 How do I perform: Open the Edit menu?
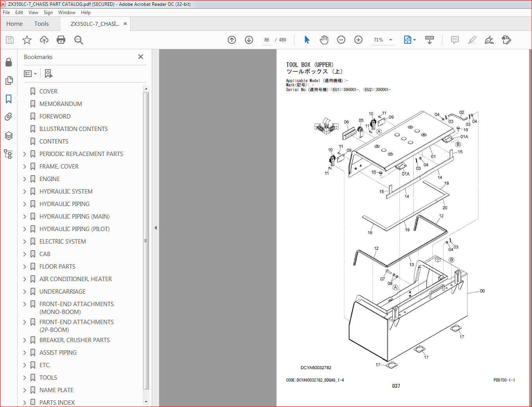[x=19, y=13]
